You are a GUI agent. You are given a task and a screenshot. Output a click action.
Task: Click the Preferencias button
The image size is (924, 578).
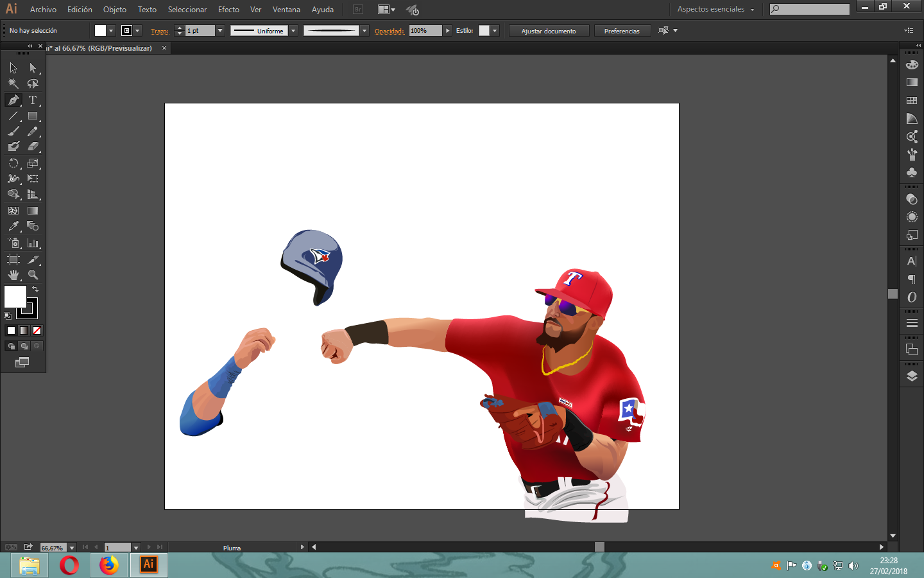pos(622,31)
